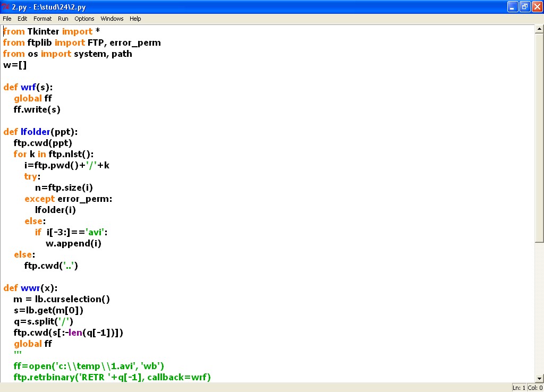Image resolution: width=544 pixels, height=392 pixels.
Task: Close the 2.py editor window
Action: click(536, 7)
